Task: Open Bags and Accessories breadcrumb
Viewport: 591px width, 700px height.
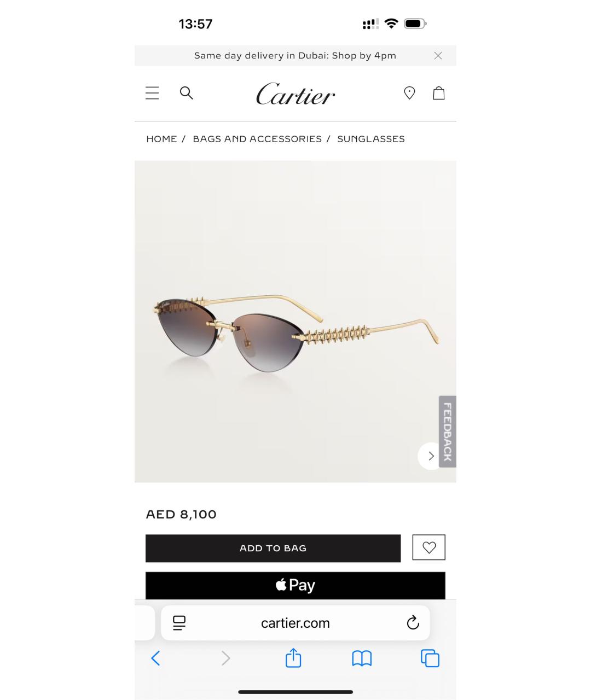Action: point(257,139)
